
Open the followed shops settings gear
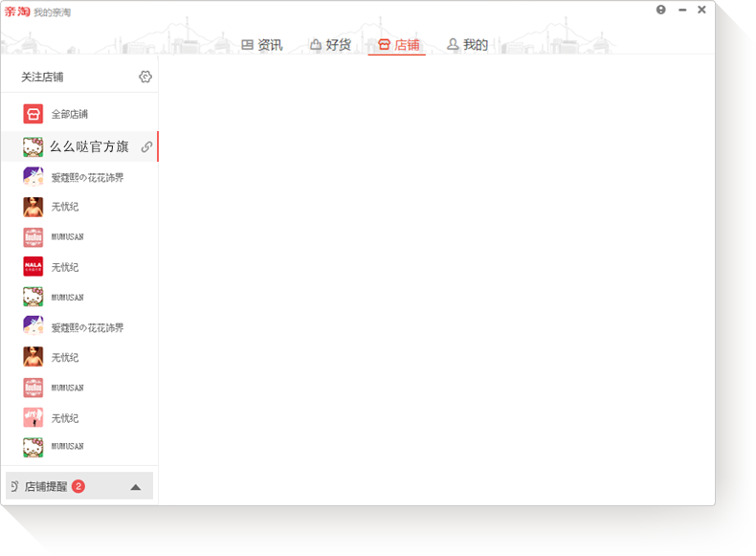pos(145,77)
